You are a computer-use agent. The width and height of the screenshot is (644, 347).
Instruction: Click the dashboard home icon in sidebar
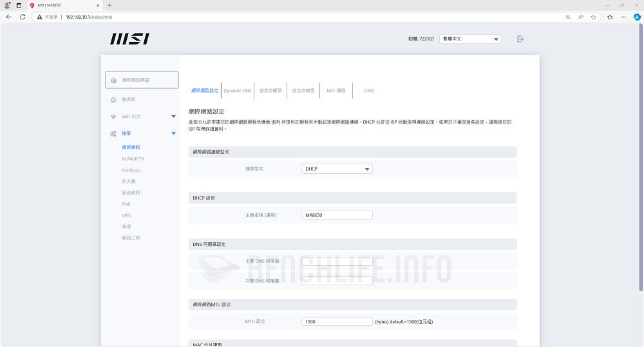113,100
